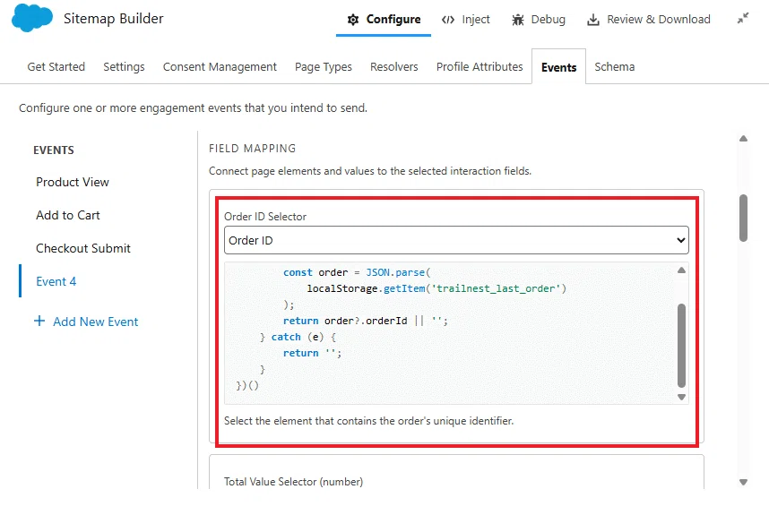Select the Product View event

[73, 182]
